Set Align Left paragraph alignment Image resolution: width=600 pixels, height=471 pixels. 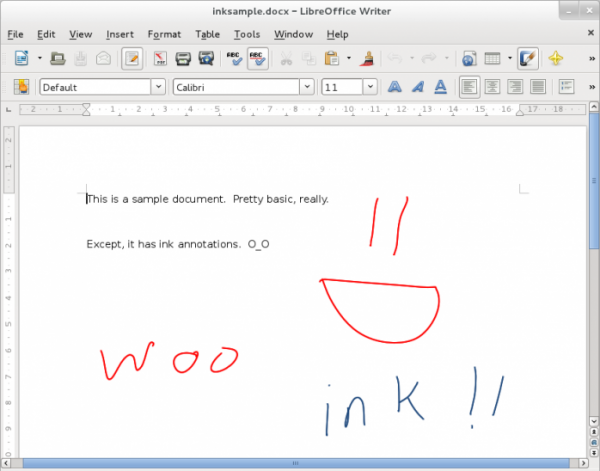pos(470,87)
